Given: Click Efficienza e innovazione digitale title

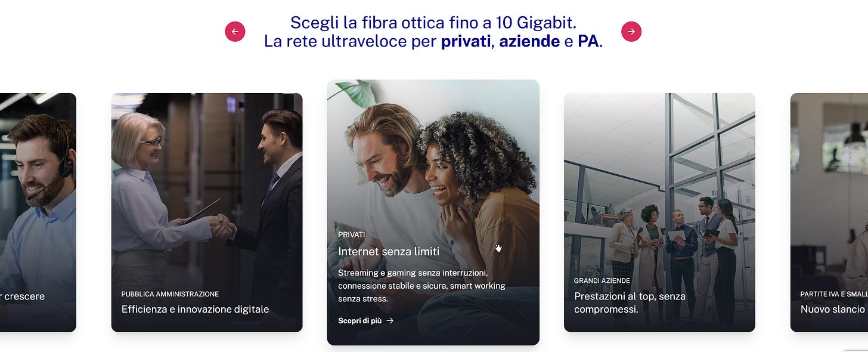Looking at the screenshot, I should 195,309.
